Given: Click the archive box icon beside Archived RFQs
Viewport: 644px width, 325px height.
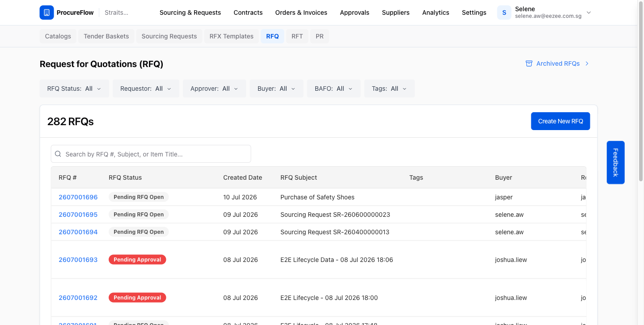Looking at the screenshot, I should 529,63.
